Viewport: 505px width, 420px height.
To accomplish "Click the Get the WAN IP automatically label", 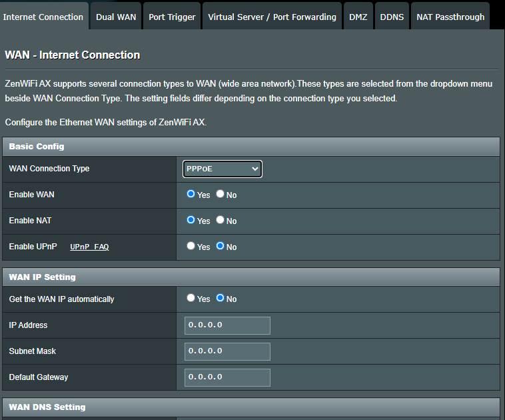I will point(61,299).
